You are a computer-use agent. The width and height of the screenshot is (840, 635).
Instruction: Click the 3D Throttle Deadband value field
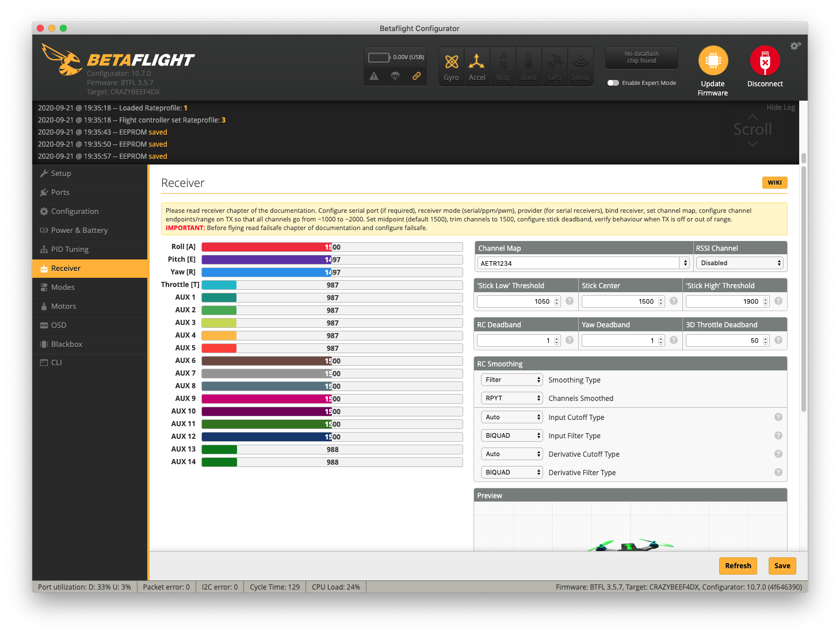coord(727,341)
